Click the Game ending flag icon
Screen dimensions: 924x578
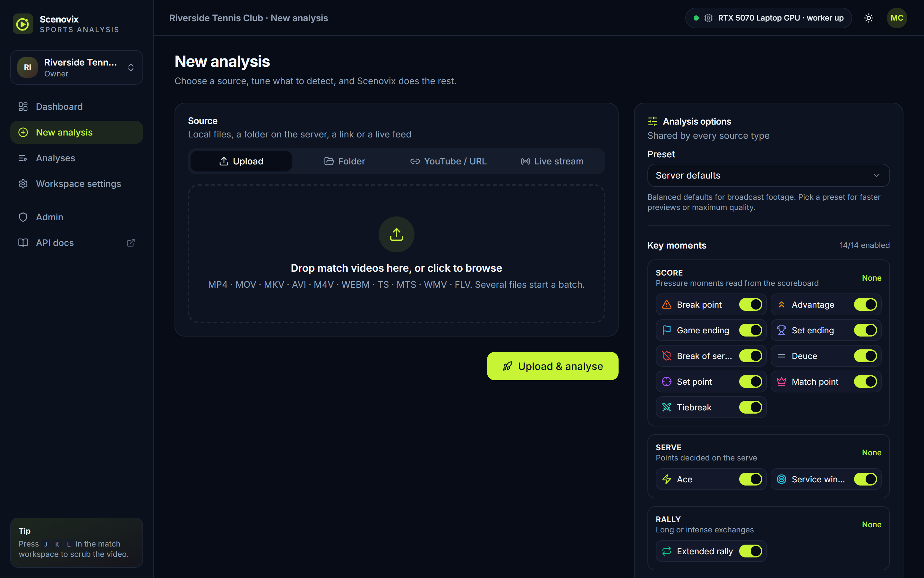667,330
